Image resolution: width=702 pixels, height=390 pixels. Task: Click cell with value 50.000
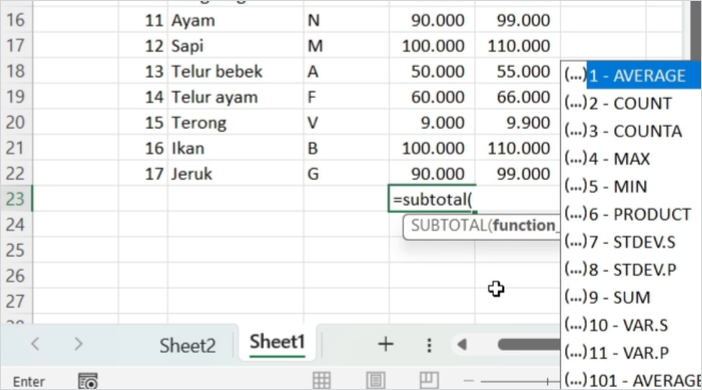point(432,71)
